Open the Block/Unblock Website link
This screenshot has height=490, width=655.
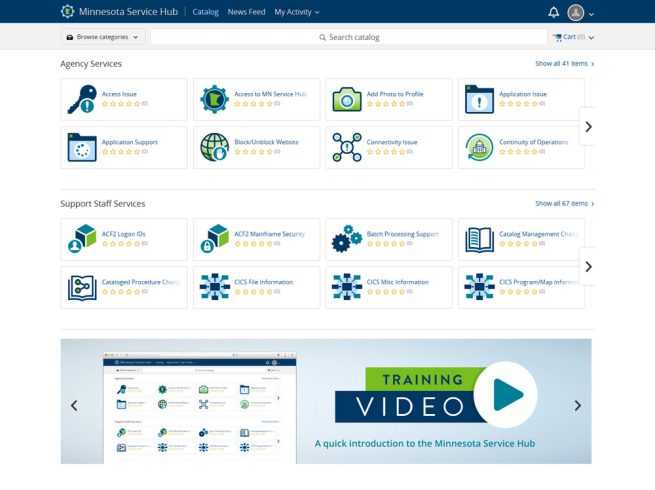(267, 142)
